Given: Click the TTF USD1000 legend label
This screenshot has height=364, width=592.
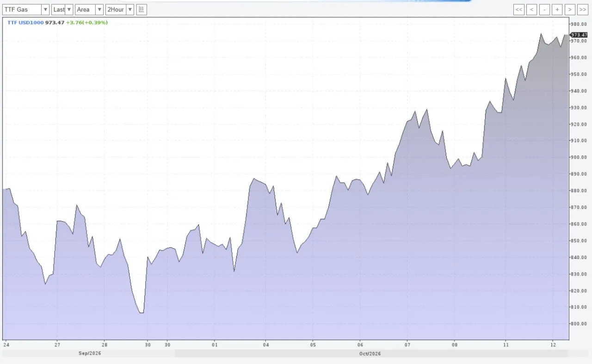Looking at the screenshot, I should [25, 23].
